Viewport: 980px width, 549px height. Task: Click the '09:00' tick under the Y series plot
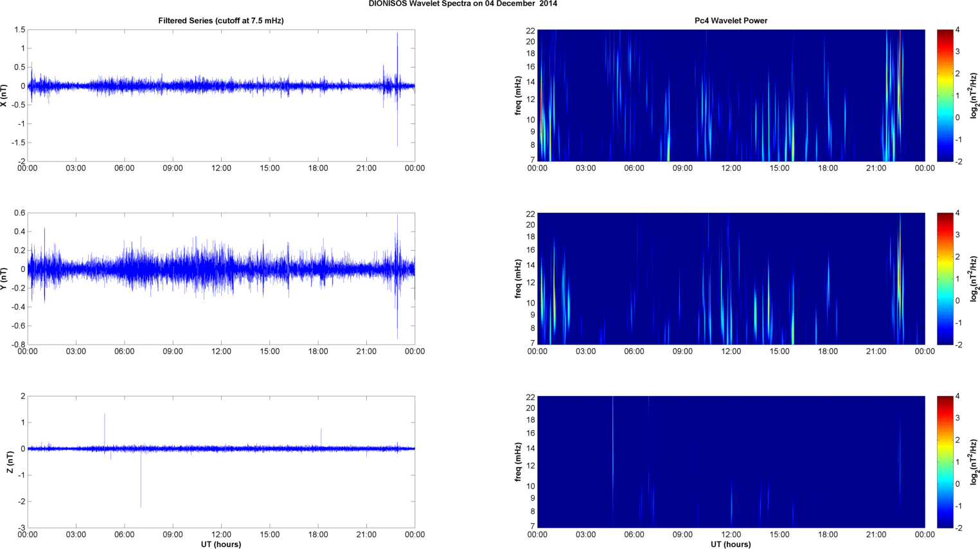coord(173,352)
